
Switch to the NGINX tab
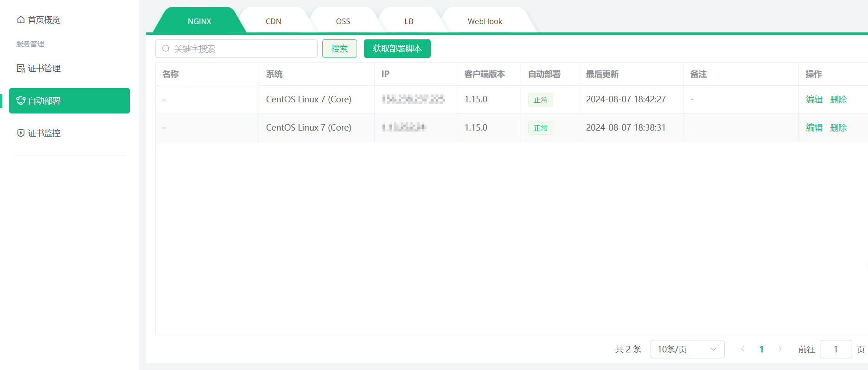[x=199, y=21]
